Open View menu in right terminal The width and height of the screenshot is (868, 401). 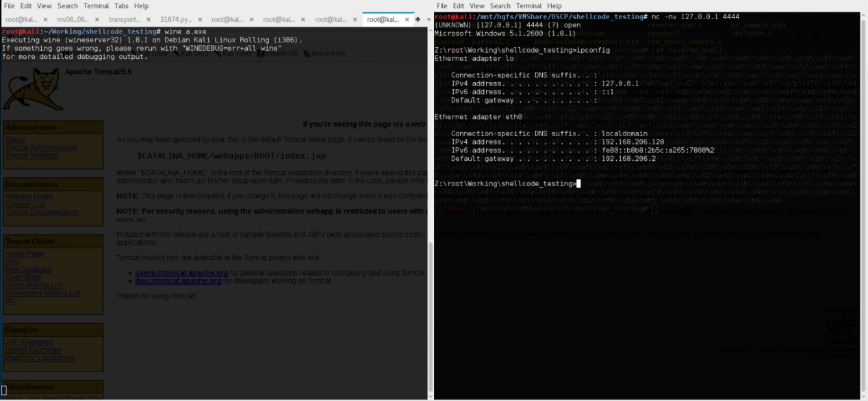click(476, 5)
